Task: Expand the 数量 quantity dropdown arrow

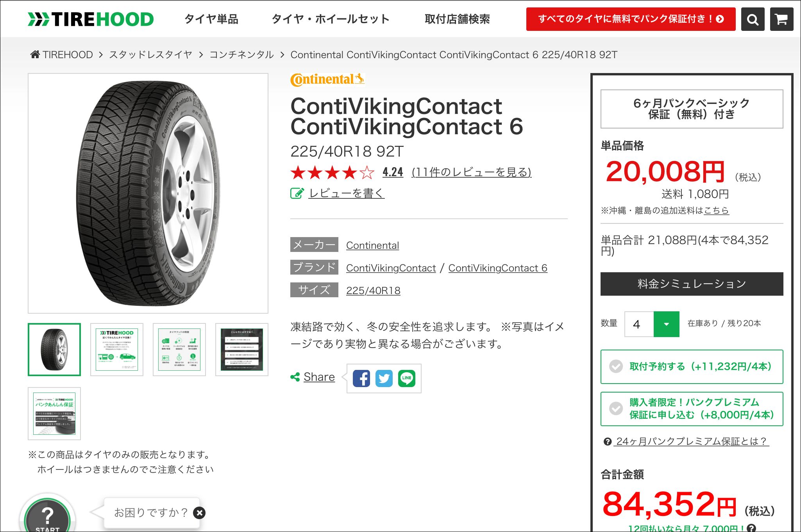Action: 667,324
